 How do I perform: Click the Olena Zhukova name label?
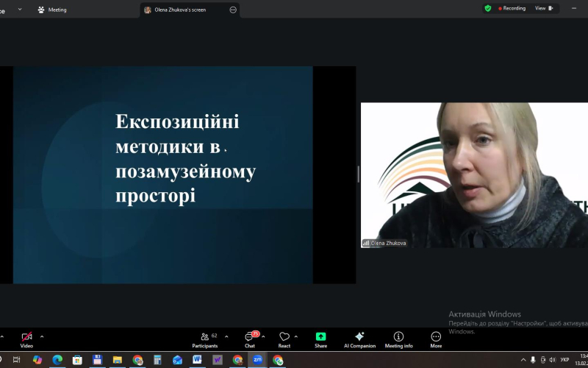coord(384,243)
